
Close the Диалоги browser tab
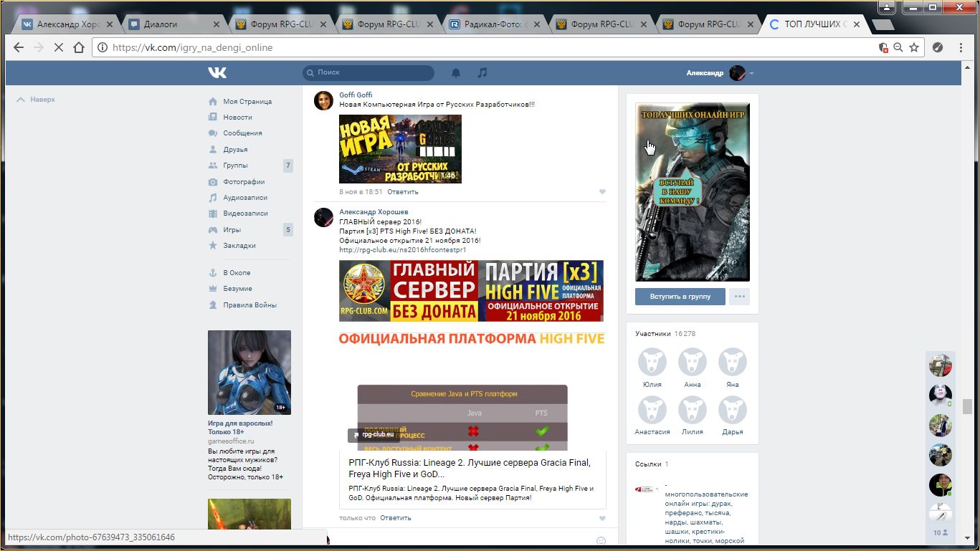pyautogui.click(x=216, y=24)
